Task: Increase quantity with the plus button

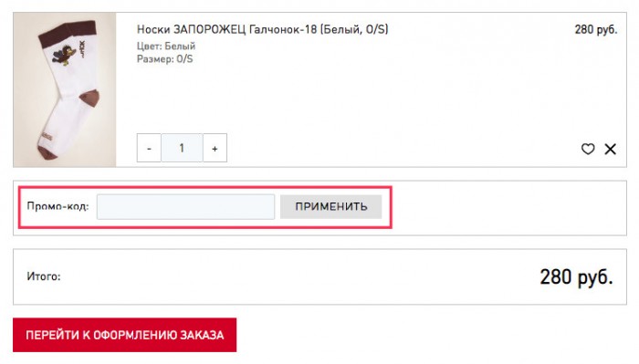Action: pyautogui.click(x=215, y=148)
